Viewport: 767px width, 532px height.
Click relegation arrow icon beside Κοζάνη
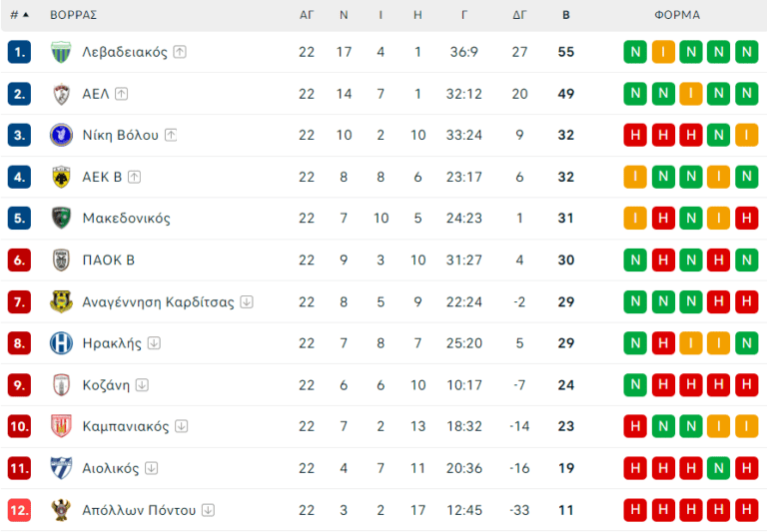pos(142,385)
